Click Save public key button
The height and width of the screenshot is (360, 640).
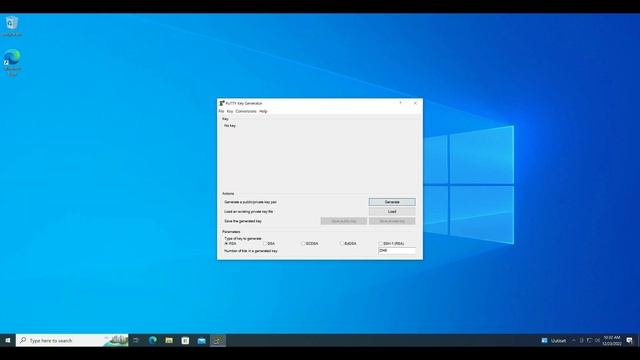click(344, 221)
